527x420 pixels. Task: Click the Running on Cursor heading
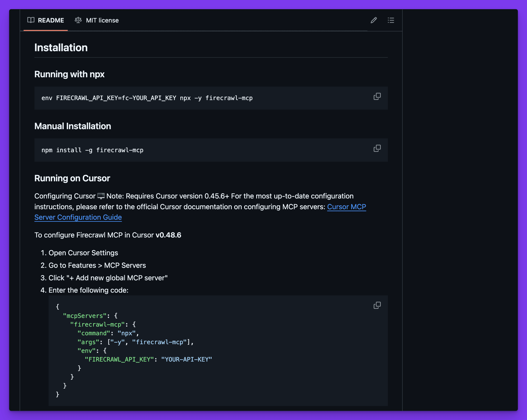(72, 178)
